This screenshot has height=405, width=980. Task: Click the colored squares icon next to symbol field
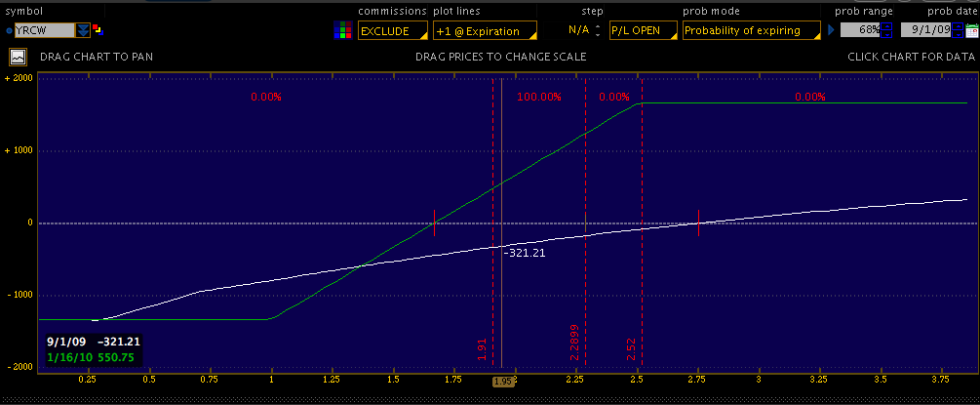coord(98,30)
